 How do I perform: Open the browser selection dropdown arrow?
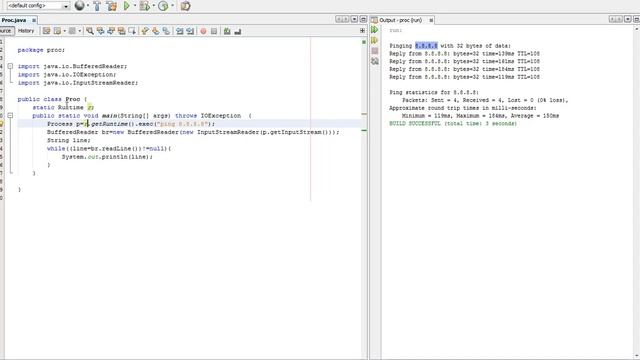[x=88, y=6]
